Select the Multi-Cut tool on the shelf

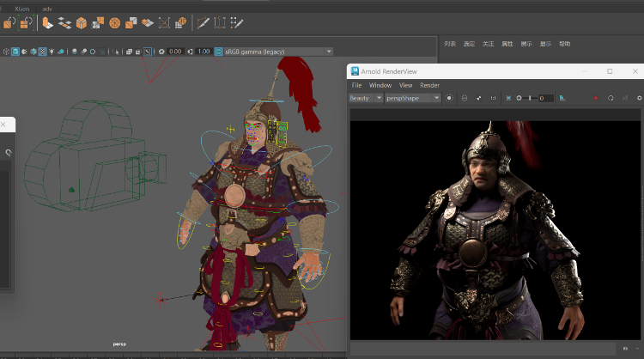[203, 22]
